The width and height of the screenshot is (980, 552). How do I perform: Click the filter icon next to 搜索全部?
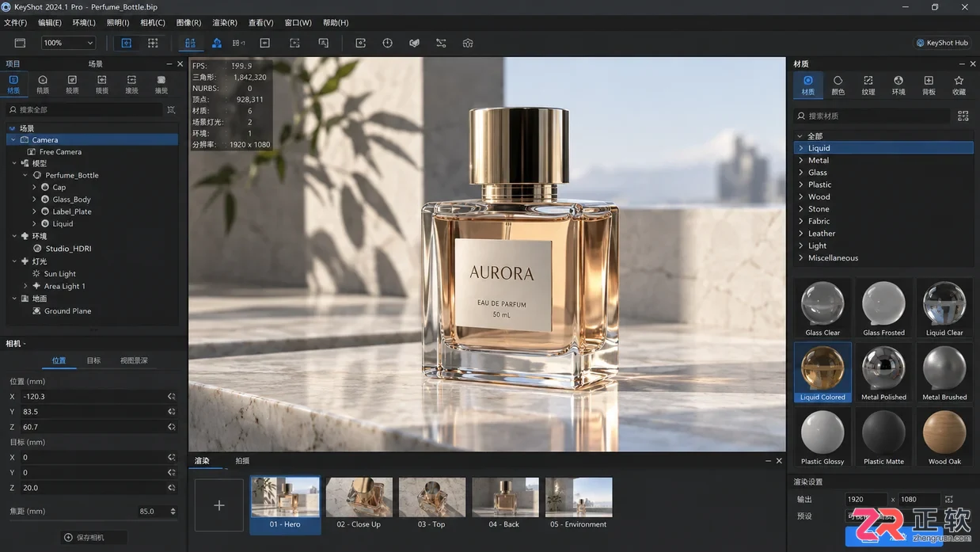[x=171, y=110]
